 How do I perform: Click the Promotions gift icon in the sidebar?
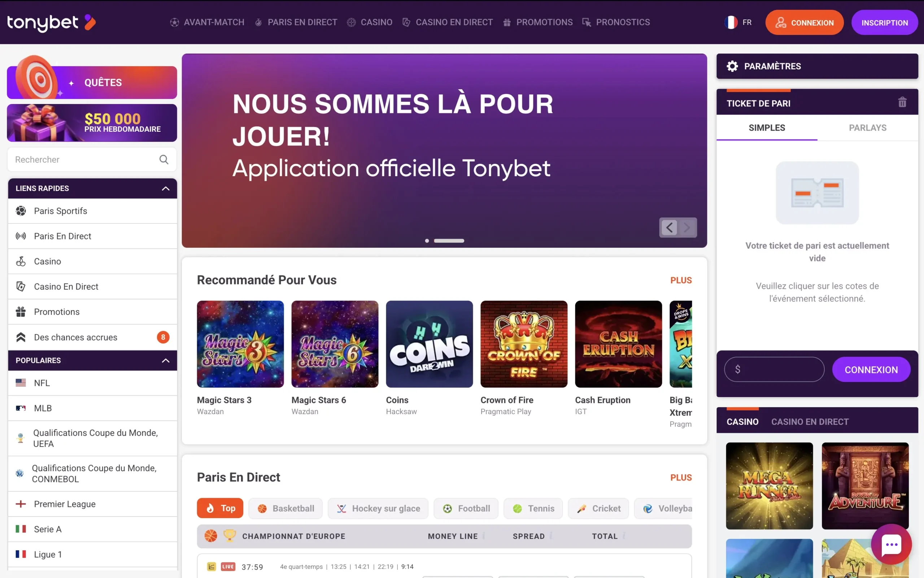(x=21, y=312)
